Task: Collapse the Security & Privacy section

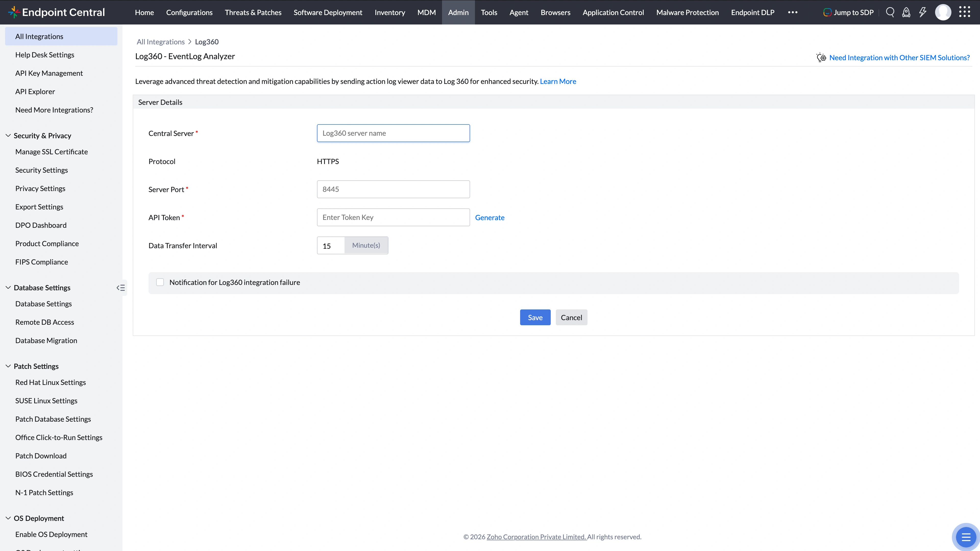Action: click(x=8, y=135)
